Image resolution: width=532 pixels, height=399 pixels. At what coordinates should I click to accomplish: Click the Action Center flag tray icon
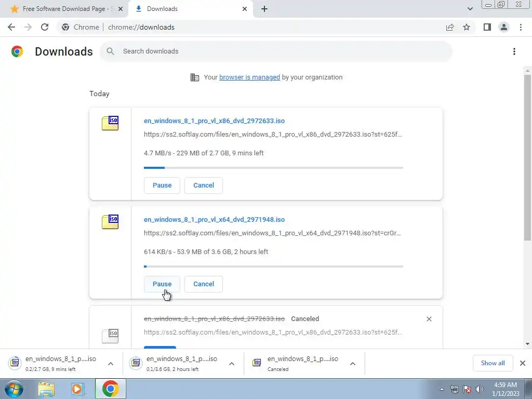467,389
